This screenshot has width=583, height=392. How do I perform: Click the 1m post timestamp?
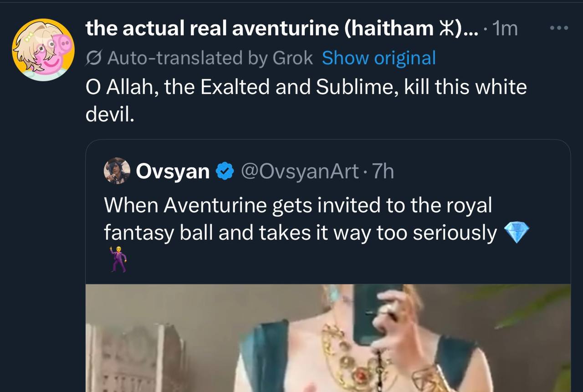506,29
